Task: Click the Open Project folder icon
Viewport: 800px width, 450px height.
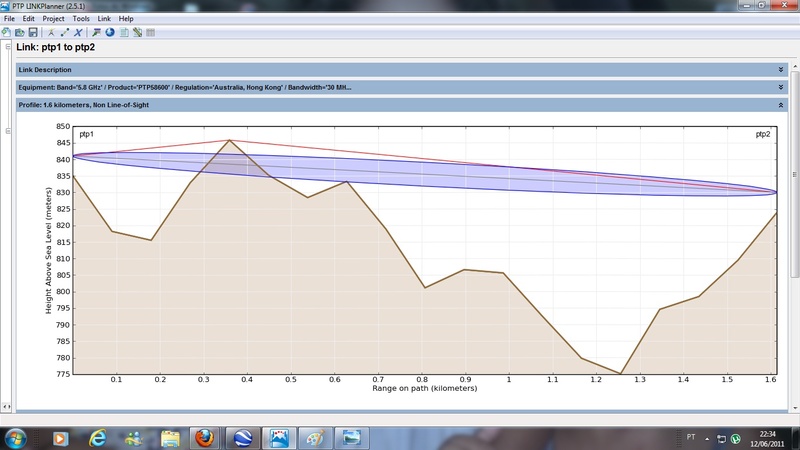Action: click(19, 32)
